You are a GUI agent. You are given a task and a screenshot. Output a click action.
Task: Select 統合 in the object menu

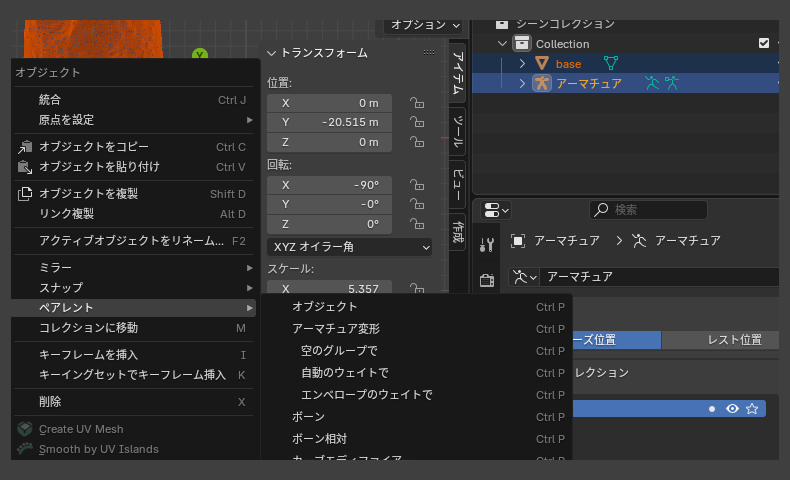pyautogui.click(x=50, y=100)
